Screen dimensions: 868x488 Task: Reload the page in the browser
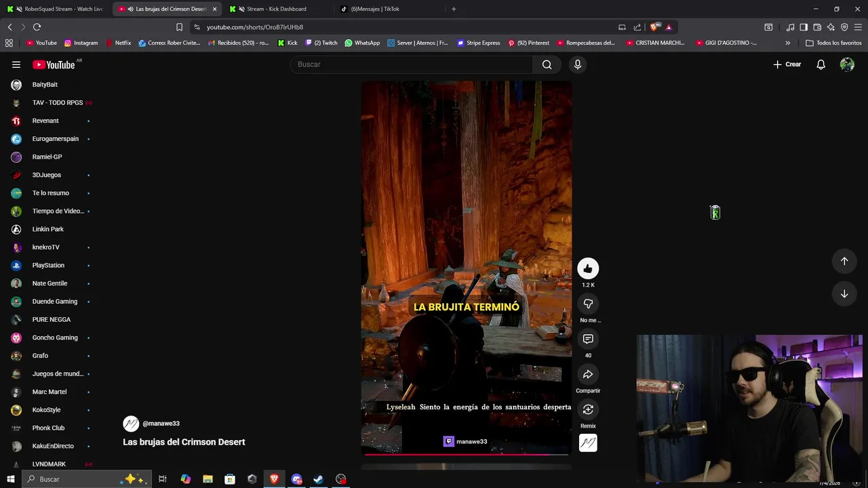pyautogui.click(x=37, y=27)
